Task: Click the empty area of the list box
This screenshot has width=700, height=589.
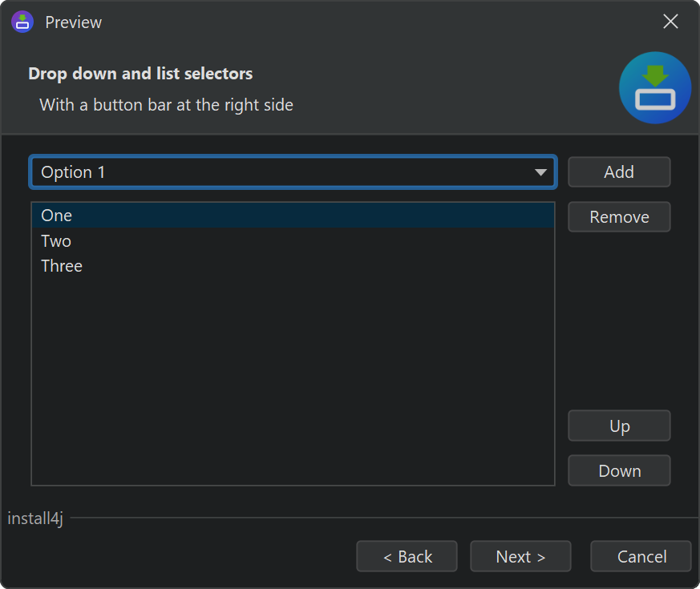Action: tap(293, 377)
